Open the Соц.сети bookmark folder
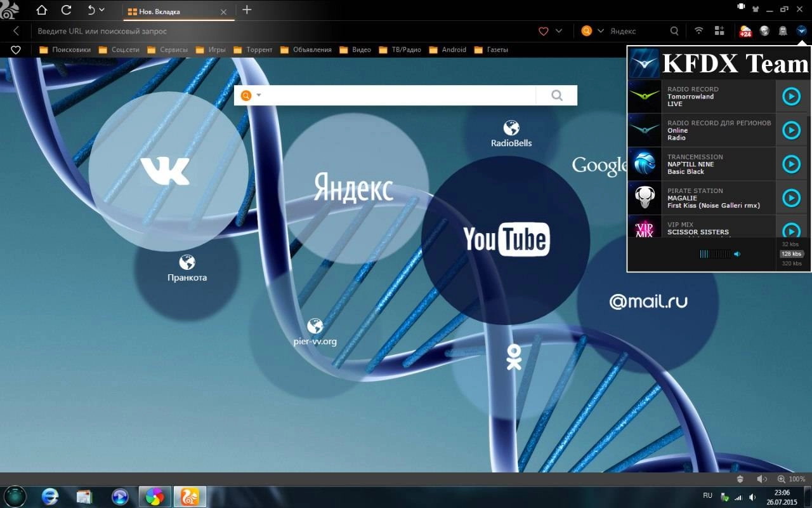812x508 pixels. tap(118, 50)
